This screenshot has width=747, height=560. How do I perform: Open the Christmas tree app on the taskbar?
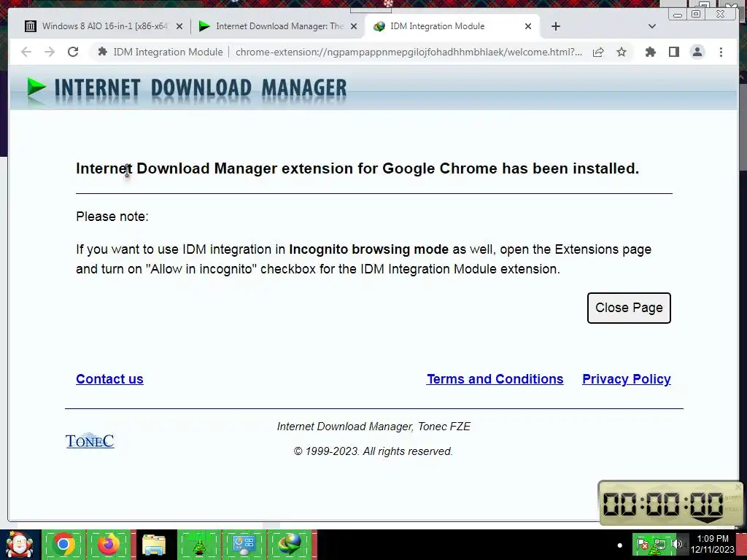pyautogui.click(x=199, y=545)
